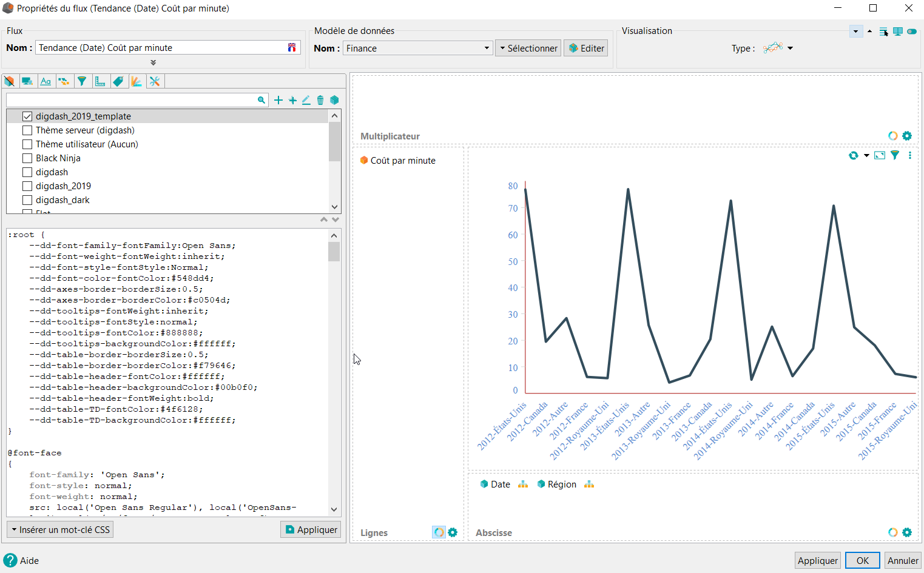Viewport: 924px width, 573px height.
Task: Switch to the filter funnel tab in left panel
Action: [x=82, y=81]
